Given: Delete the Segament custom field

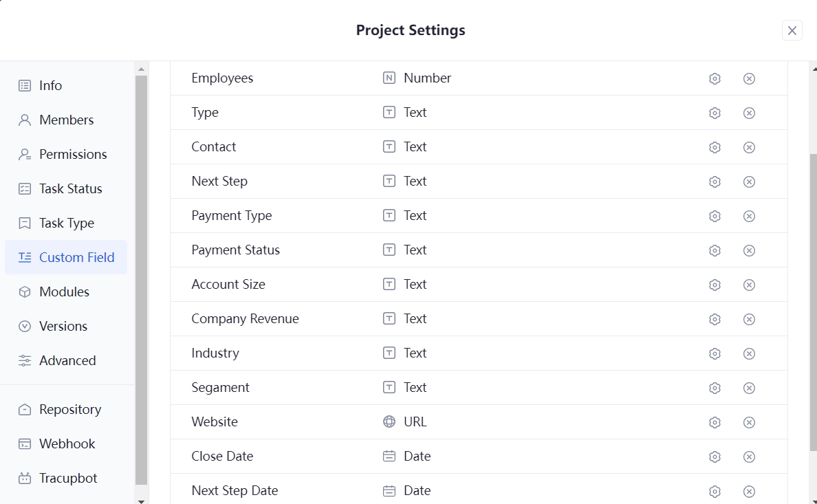Looking at the screenshot, I should pos(749,388).
